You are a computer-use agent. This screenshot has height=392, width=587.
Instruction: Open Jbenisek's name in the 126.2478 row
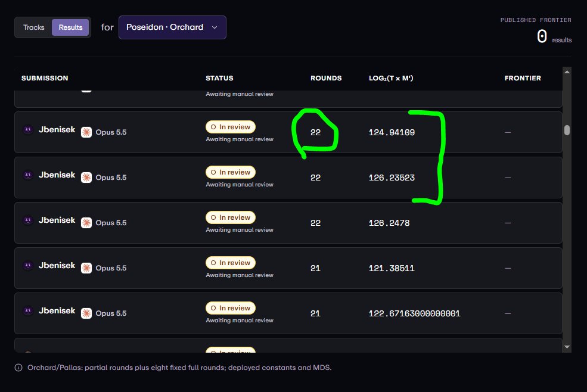57,220
